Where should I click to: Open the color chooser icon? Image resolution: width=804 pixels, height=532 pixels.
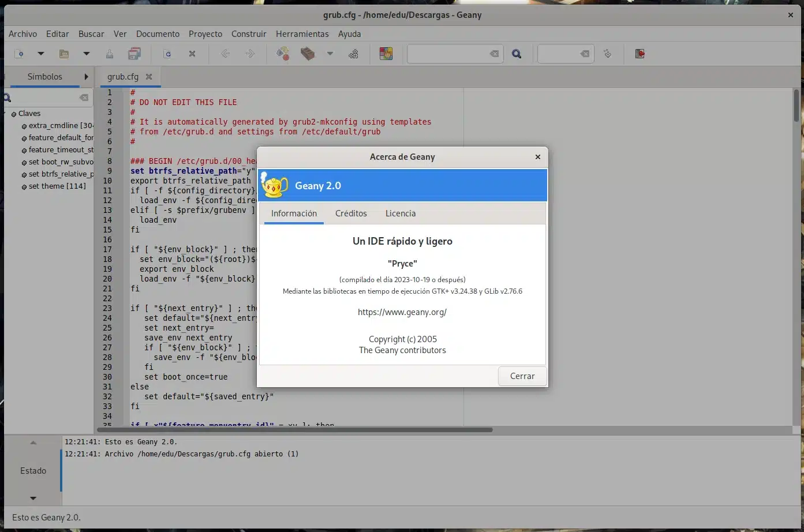386,54
